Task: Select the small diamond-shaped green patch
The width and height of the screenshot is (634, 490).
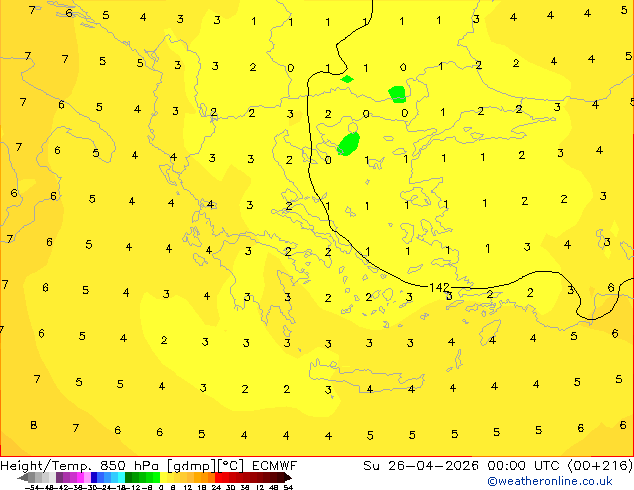Action: click(x=347, y=79)
